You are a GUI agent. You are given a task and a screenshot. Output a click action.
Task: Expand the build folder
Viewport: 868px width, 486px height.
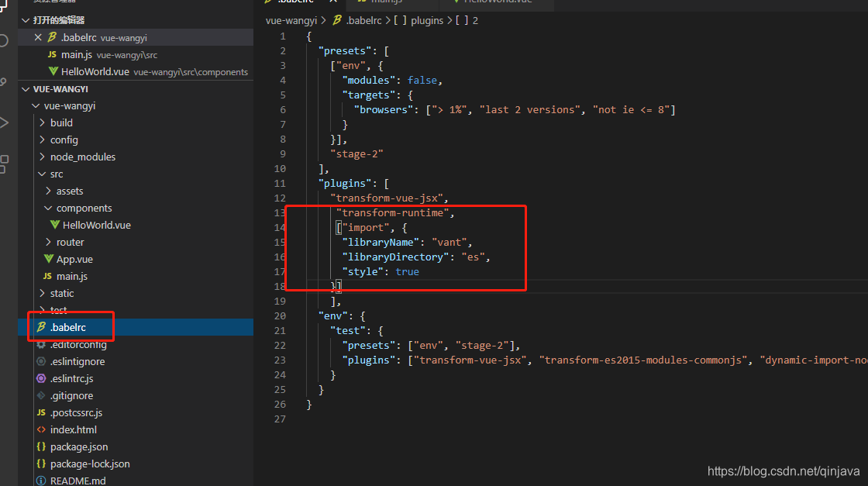tap(42, 123)
